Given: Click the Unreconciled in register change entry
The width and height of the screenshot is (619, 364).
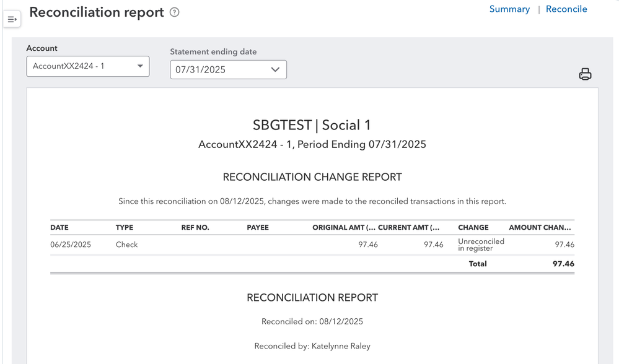Looking at the screenshot, I should [481, 245].
